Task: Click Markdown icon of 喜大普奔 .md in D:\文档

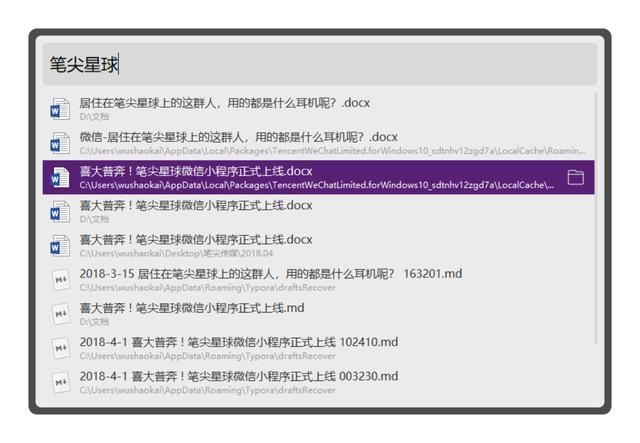Action: tap(61, 314)
